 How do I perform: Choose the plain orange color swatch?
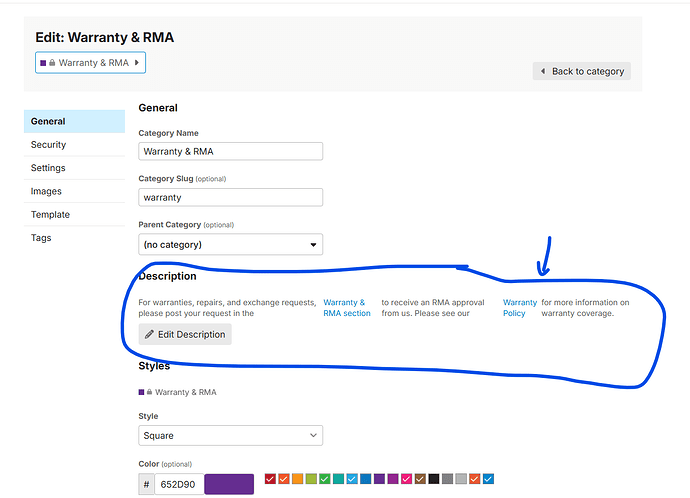click(297, 479)
